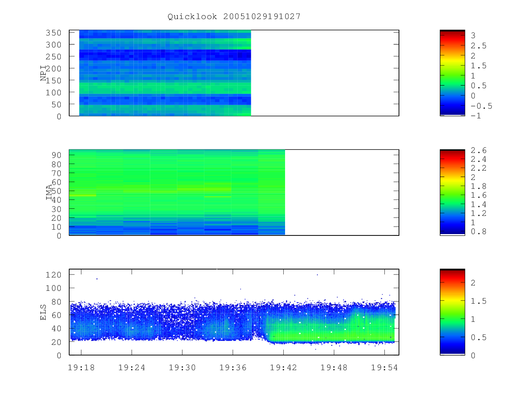Click the 3 label on NPI colorbar
The width and height of the screenshot is (532, 399).
(x=473, y=35)
